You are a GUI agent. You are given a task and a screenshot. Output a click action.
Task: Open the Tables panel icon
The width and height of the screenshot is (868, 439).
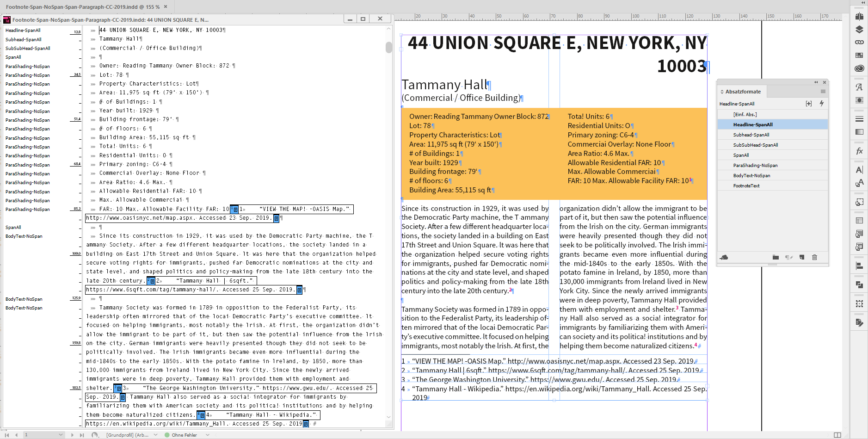(859, 221)
